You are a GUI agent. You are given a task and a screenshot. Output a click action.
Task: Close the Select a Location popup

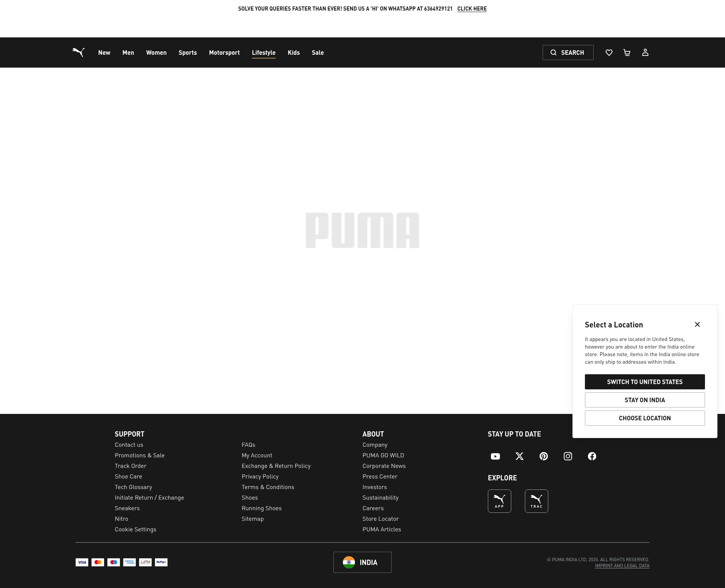[697, 324]
